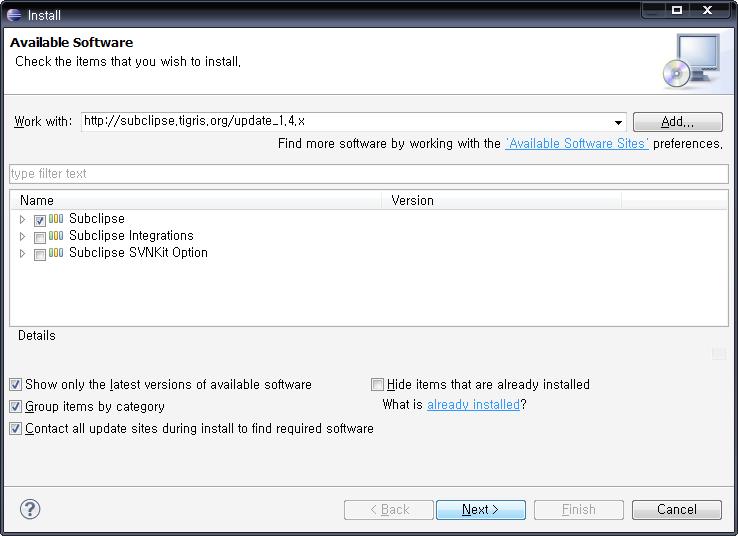Uncheck the Subclipse checkbox
This screenshot has height=536, width=738.
coord(40,220)
